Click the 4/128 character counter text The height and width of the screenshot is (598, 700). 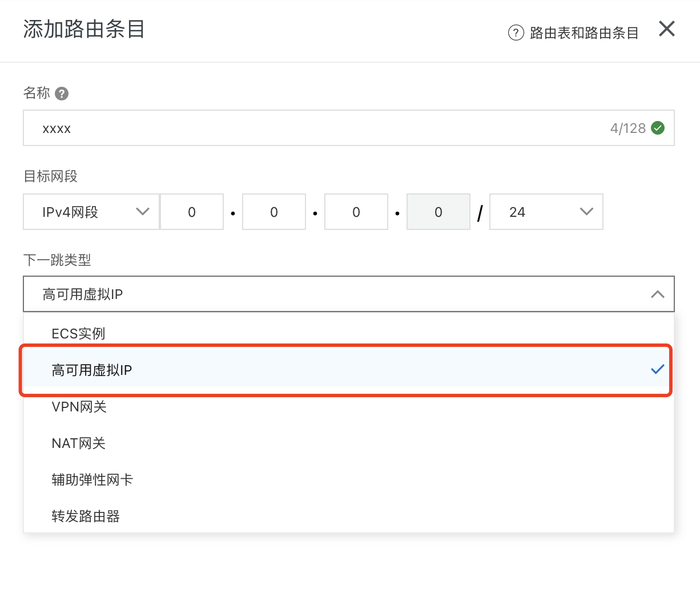pos(627,128)
